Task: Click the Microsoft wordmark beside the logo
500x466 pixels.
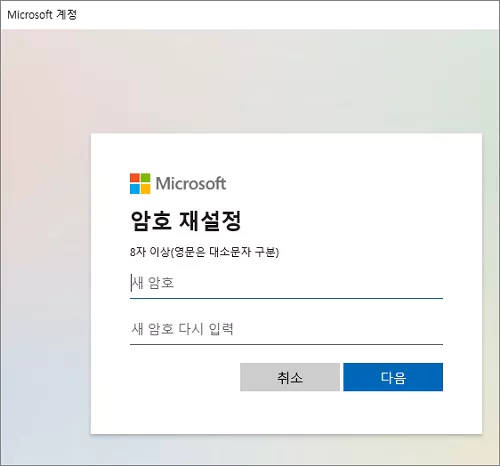Action: (x=191, y=184)
